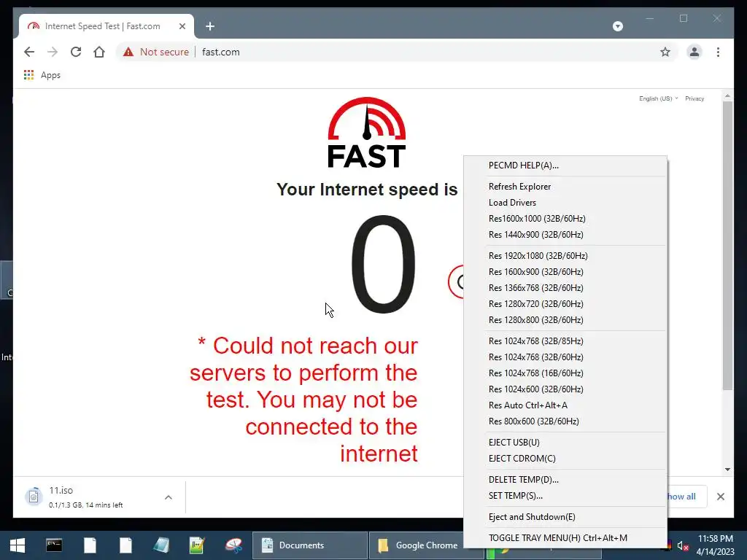
Task: Go back using the browser back arrow
Action: [29, 52]
